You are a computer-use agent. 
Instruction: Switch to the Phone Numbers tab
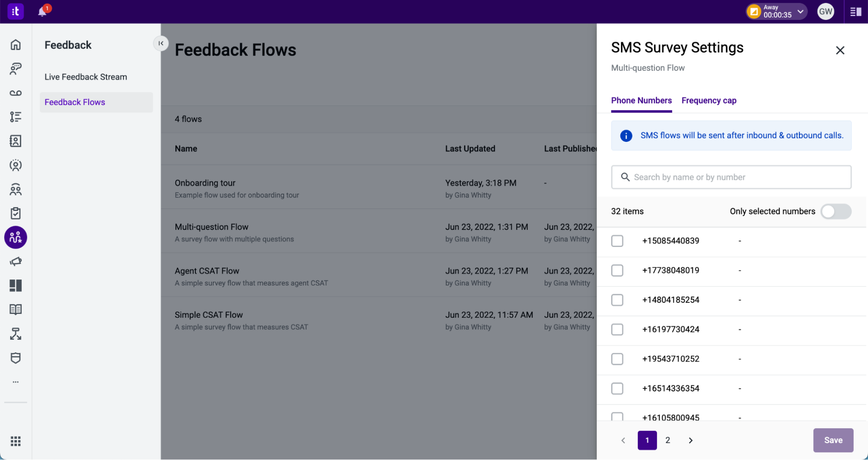coord(641,101)
